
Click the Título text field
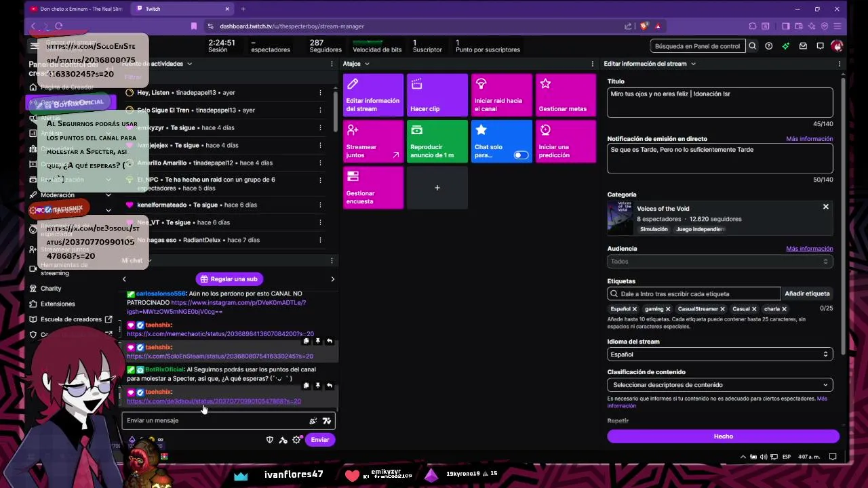click(719, 102)
